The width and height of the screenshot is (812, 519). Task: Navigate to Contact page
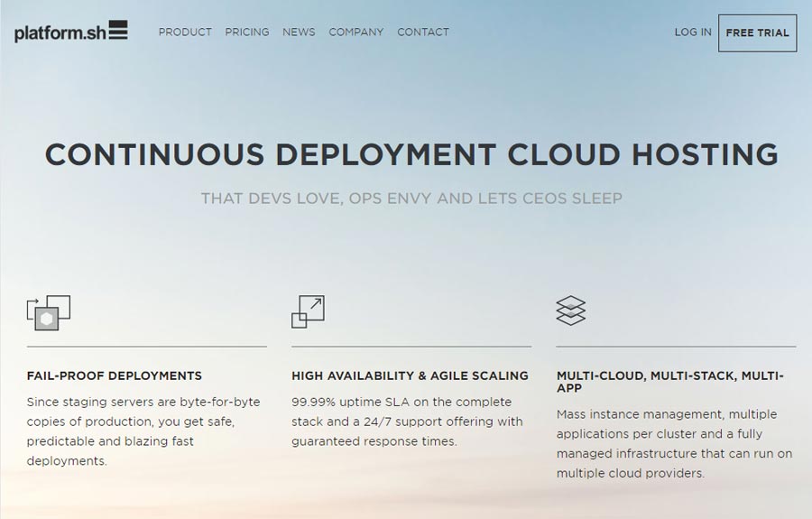pyautogui.click(x=423, y=32)
